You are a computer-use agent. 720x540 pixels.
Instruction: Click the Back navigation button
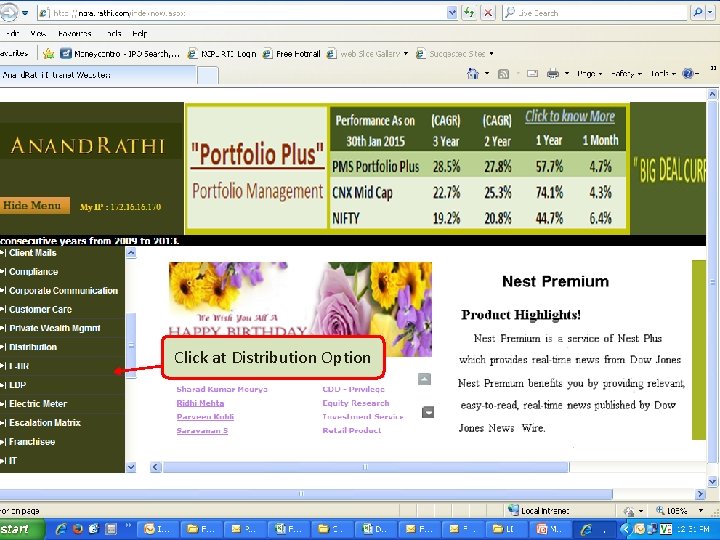click(8, 12)
